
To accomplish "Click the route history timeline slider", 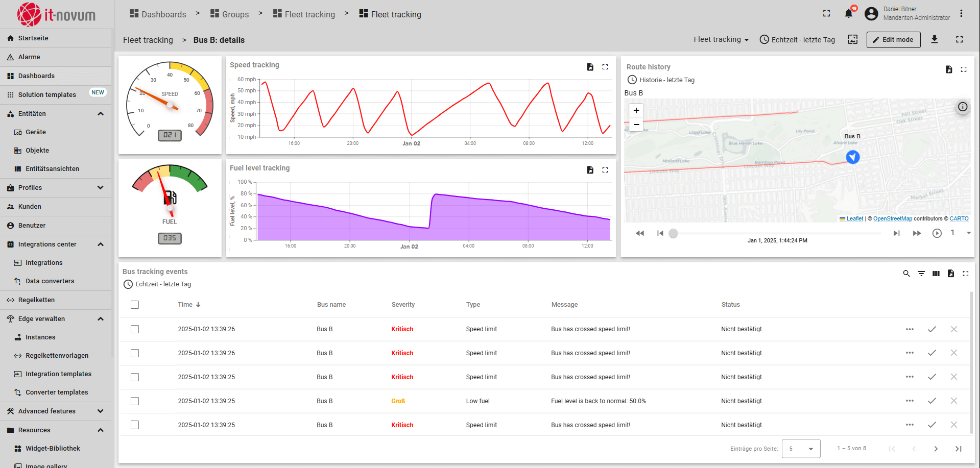I will pos(674,233).
